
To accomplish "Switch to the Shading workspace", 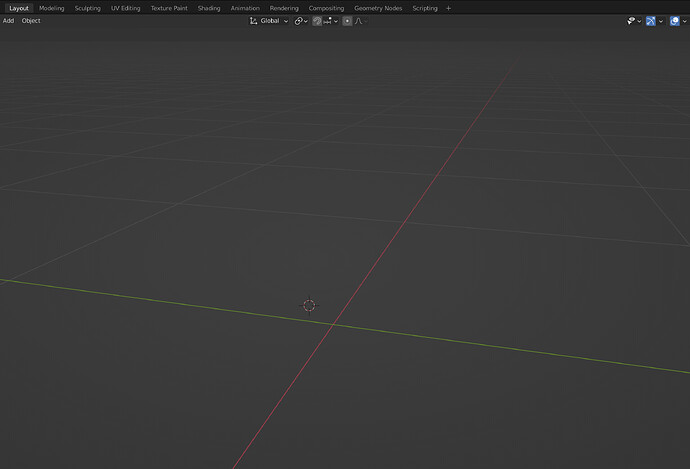I will coord(209,8).
